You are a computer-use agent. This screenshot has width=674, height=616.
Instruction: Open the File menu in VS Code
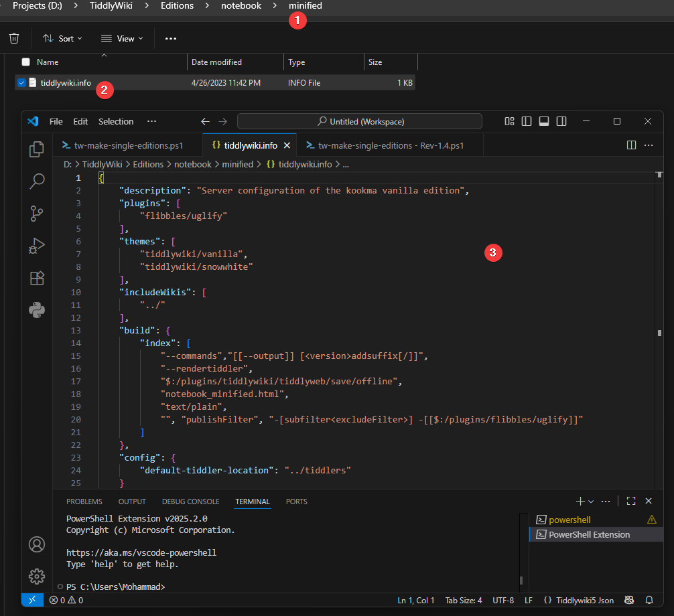(x=56, y=122)
